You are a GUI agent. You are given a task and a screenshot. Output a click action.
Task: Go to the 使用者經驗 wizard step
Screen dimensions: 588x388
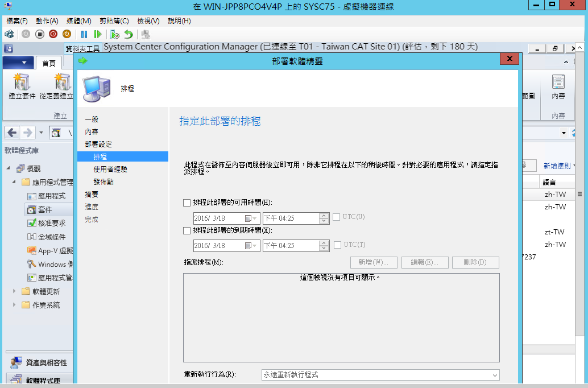pos(110,169)
